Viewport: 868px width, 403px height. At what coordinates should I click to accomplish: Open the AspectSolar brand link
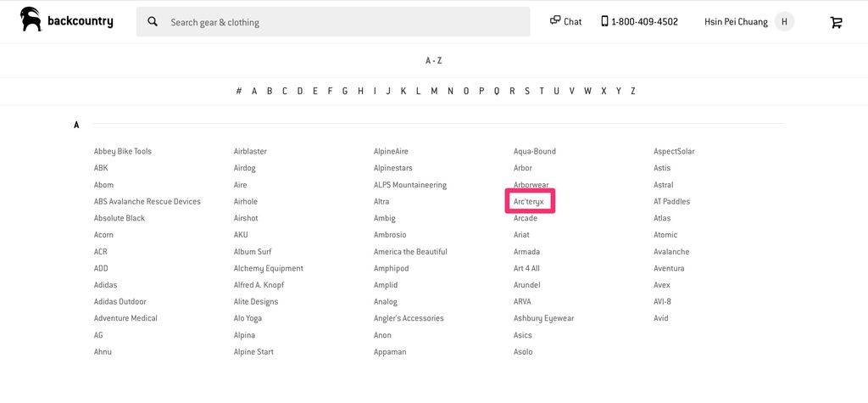click(x=674, y=152)
